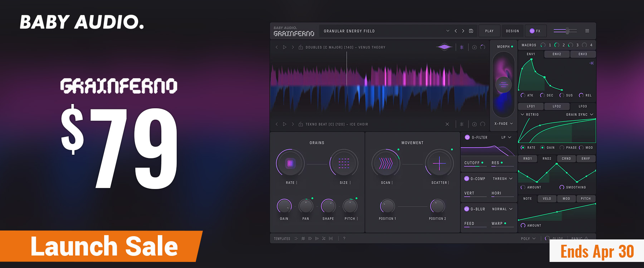This screenshot has width=644, height=268.
Task: Open the hamburger menu in the plugin header
Action: pyautogui.click(x=587, y=31)
